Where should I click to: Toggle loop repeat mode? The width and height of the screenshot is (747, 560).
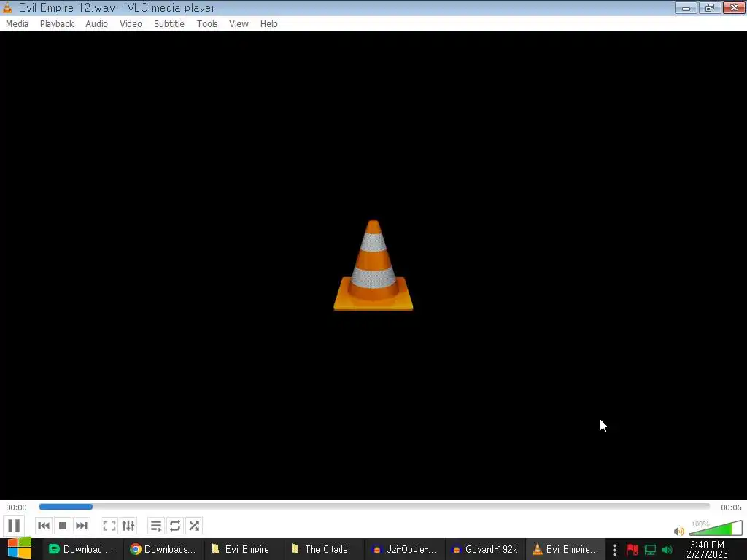[x=175, y=526]
